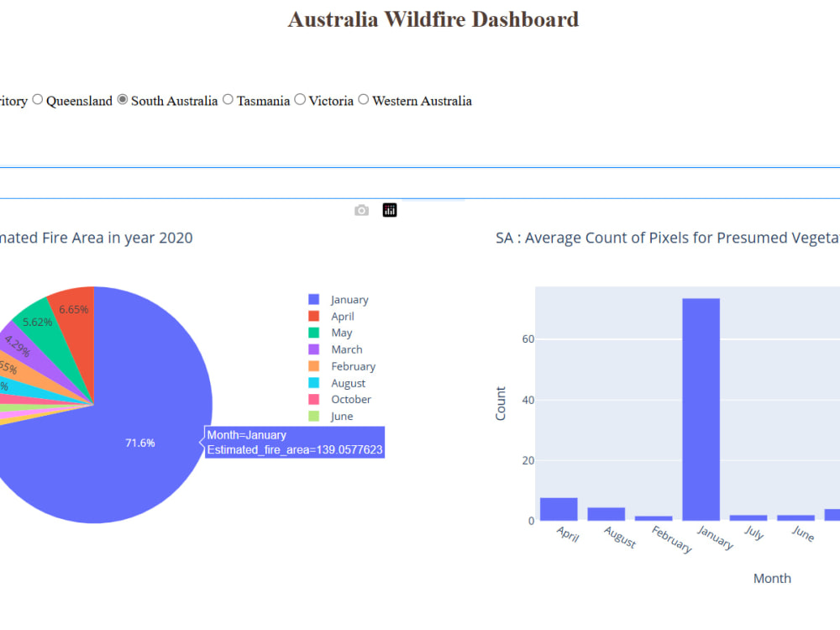Download plot as PNG camera icon

coord(361,211)
